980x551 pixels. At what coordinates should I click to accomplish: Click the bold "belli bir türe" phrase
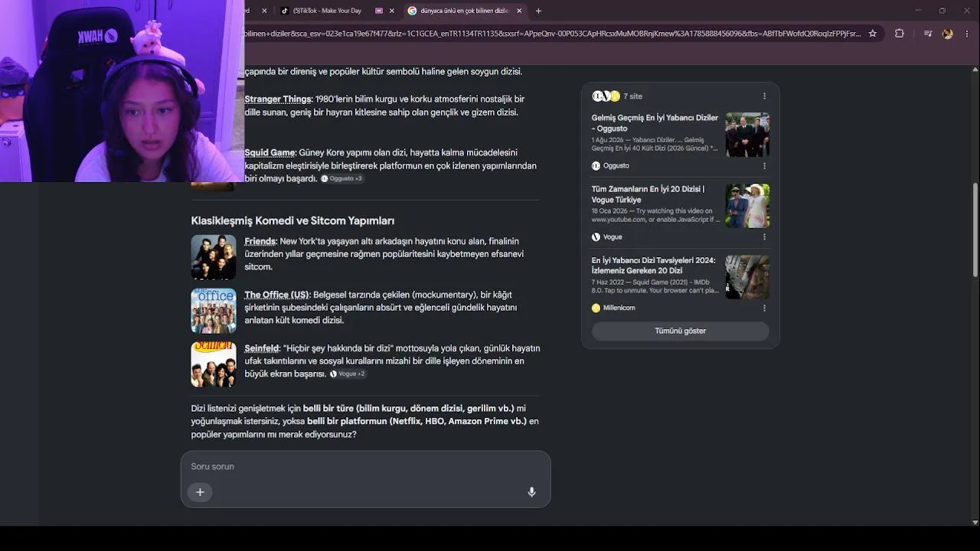[328, 409]
